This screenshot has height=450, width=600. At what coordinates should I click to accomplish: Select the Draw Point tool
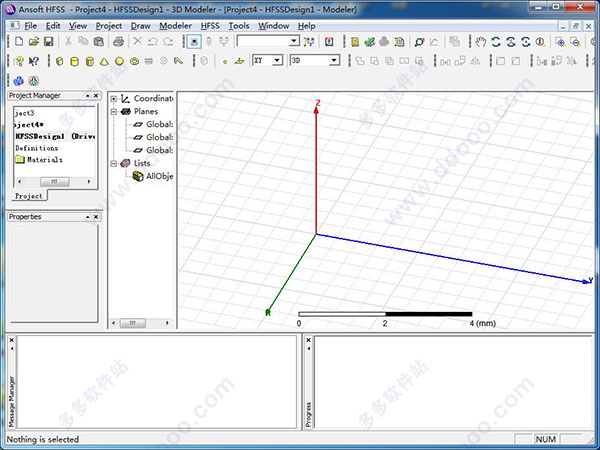[225, 61]
